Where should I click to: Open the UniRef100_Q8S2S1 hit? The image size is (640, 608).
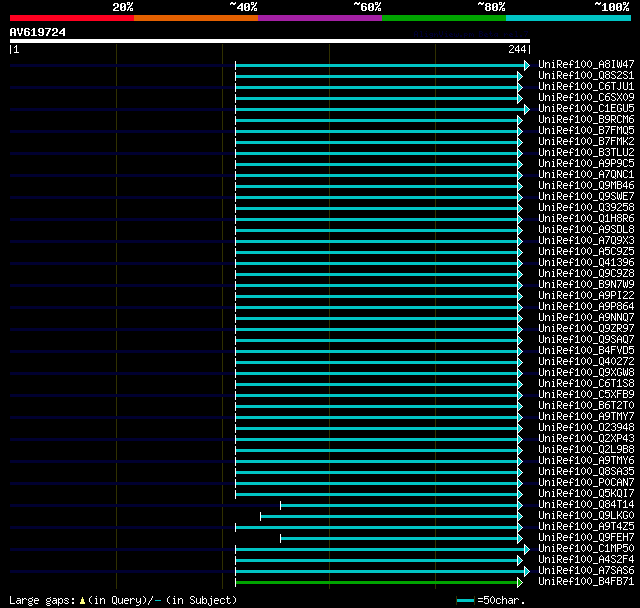586,75
